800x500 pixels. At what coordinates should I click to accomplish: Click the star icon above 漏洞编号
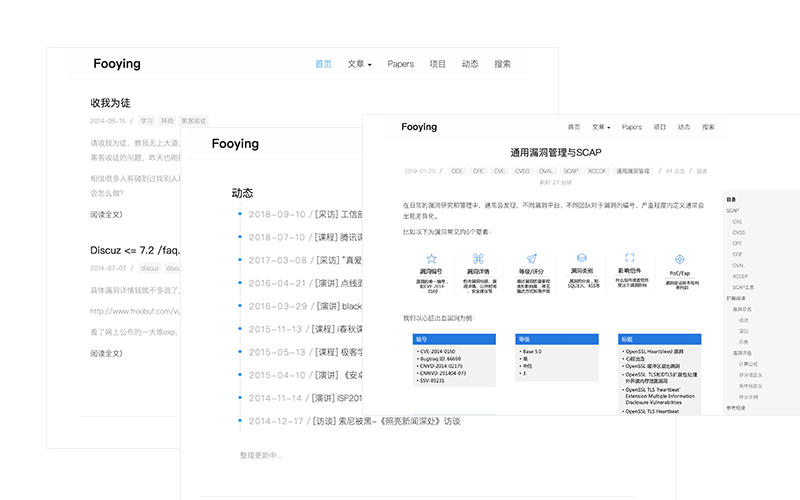(x=431, y=258)
